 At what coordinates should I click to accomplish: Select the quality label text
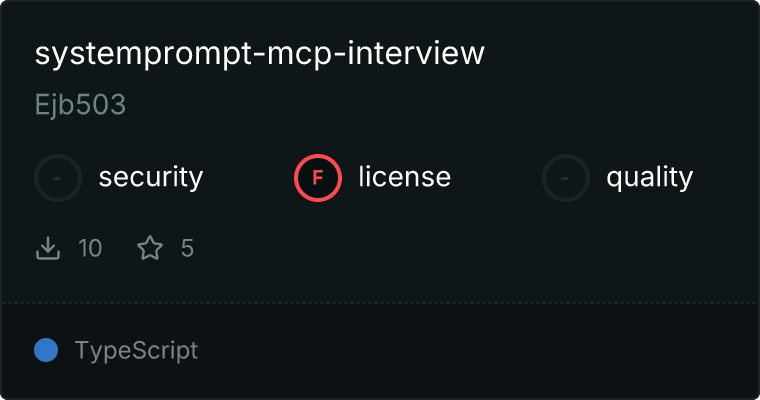click(x=649, y=177)
